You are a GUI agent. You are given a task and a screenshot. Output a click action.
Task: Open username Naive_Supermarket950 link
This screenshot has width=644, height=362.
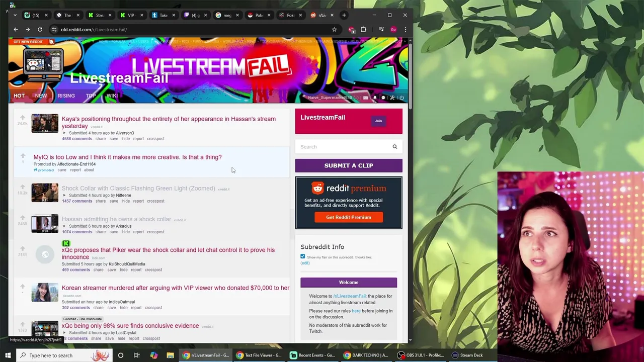pos(330,98)
